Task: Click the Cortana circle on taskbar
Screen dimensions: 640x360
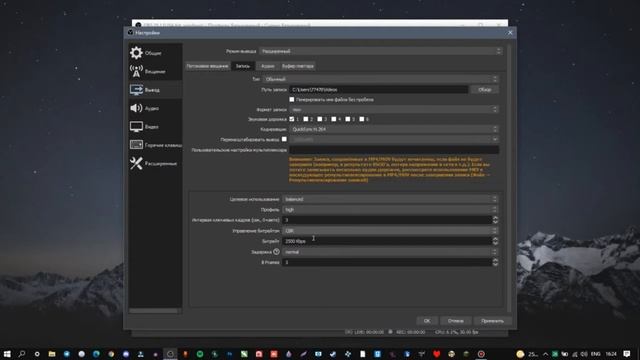Action: (x=37, y=354)
